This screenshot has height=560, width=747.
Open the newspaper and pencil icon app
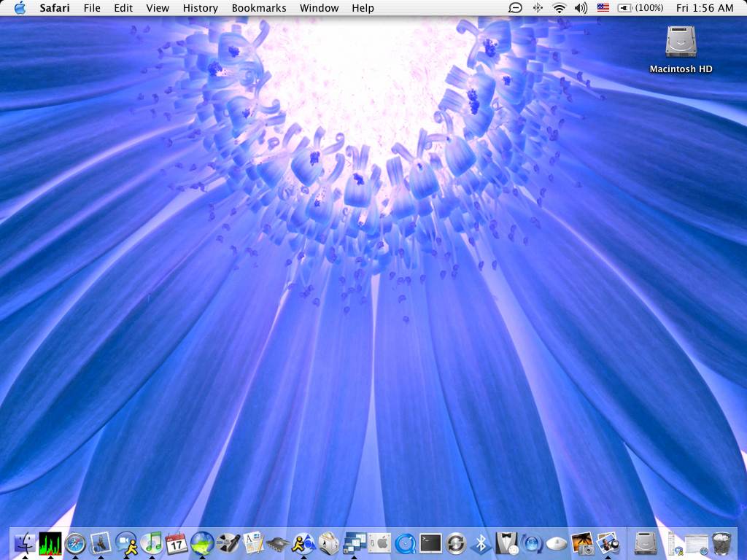tap(253, 542)
